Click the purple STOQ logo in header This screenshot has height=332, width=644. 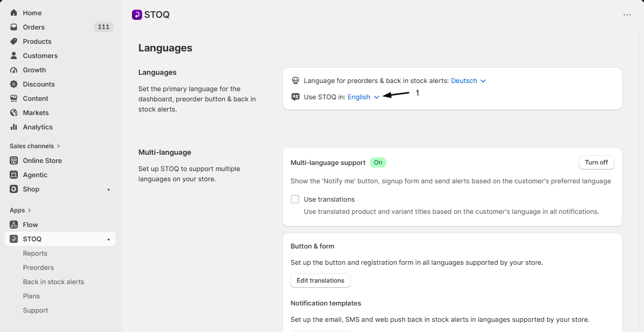(x=137, y=15)
